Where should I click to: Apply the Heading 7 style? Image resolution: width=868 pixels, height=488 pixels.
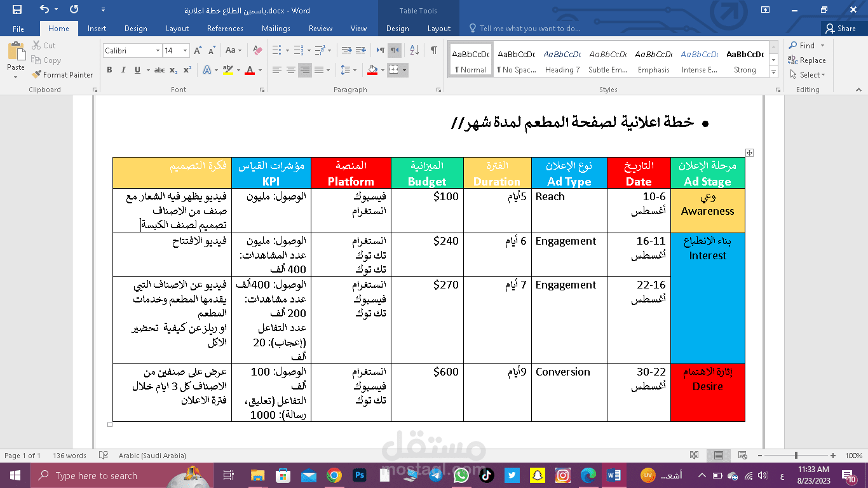point(562,58)
